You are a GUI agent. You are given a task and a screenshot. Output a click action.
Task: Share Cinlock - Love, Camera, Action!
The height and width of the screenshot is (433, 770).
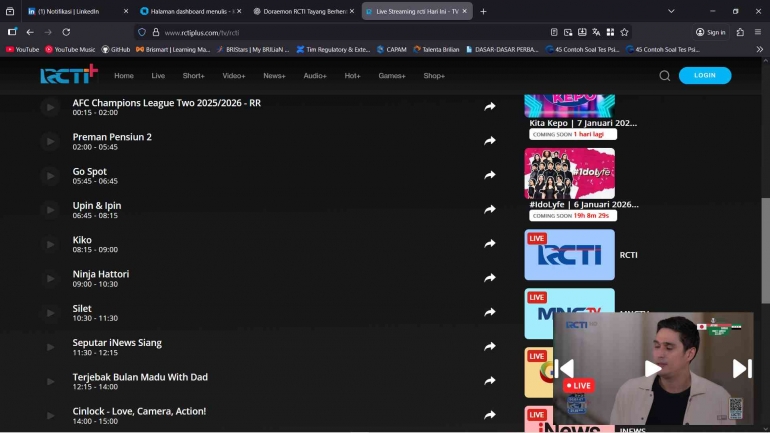pyautogui.click(x=490, y=415)
